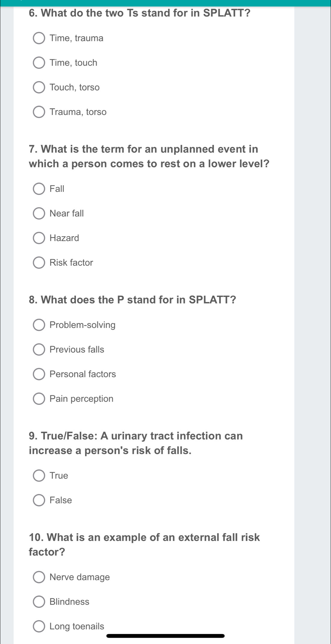
Task: Select "Blindness" option
Action: (x=39, y=602)
